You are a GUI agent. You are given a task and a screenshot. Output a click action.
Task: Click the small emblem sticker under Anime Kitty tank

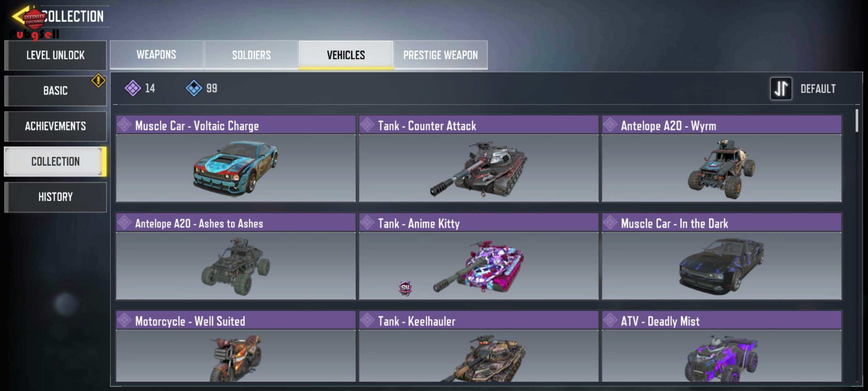pyautogui.click(x=405, y=288)
